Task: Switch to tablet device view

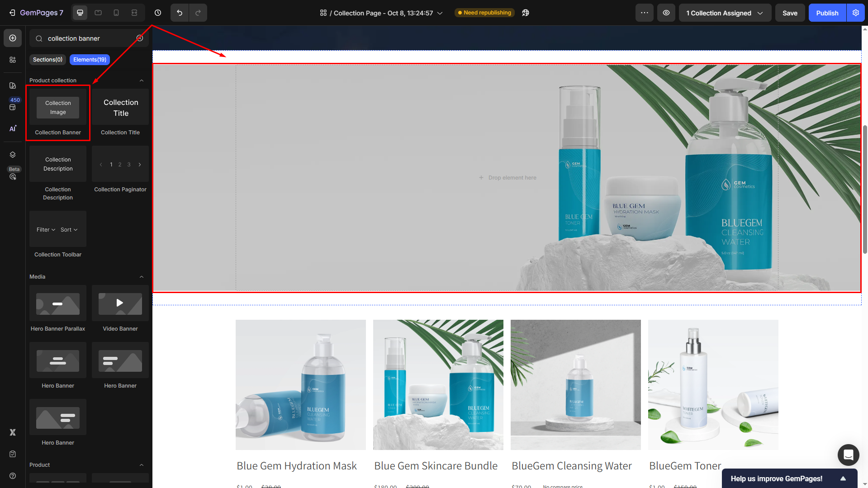Action: pos(98,13)
